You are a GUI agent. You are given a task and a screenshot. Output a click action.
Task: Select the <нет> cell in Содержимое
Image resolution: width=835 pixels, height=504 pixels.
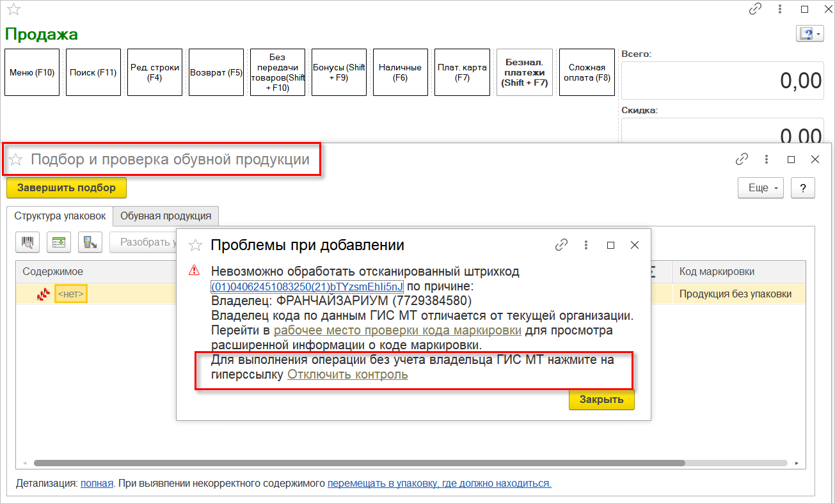coord(71,294)
